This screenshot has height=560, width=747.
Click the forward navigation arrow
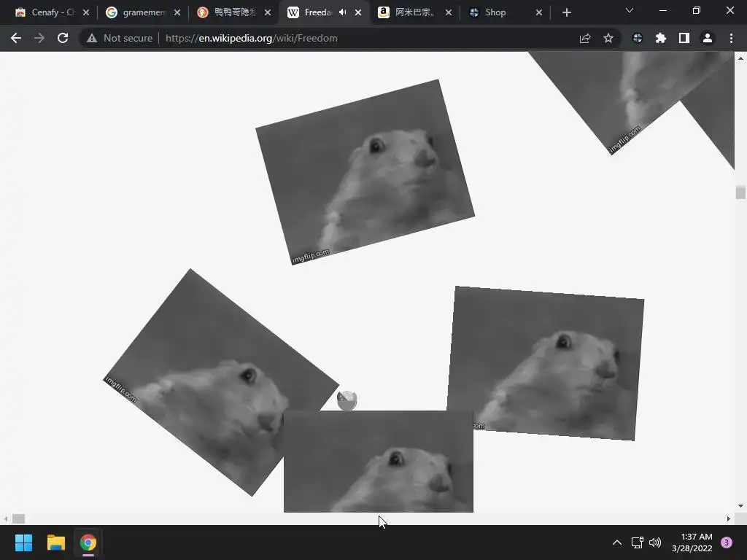[39, 38]
